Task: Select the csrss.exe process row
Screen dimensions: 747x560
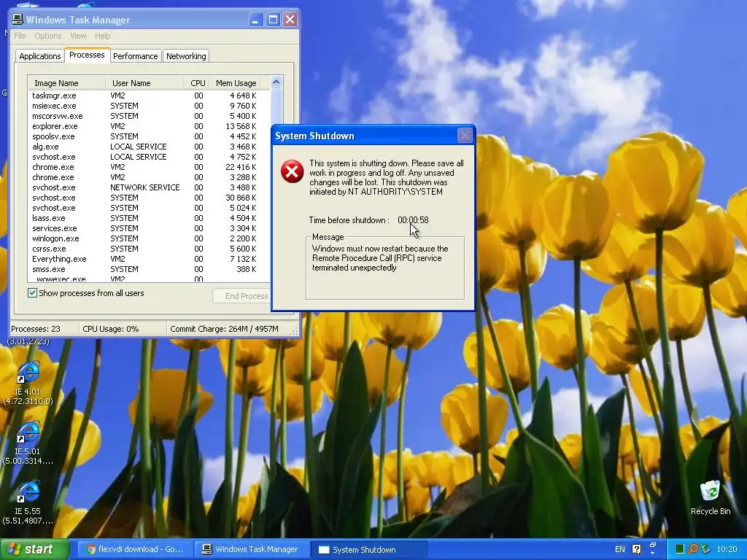Action: point(149,249)
